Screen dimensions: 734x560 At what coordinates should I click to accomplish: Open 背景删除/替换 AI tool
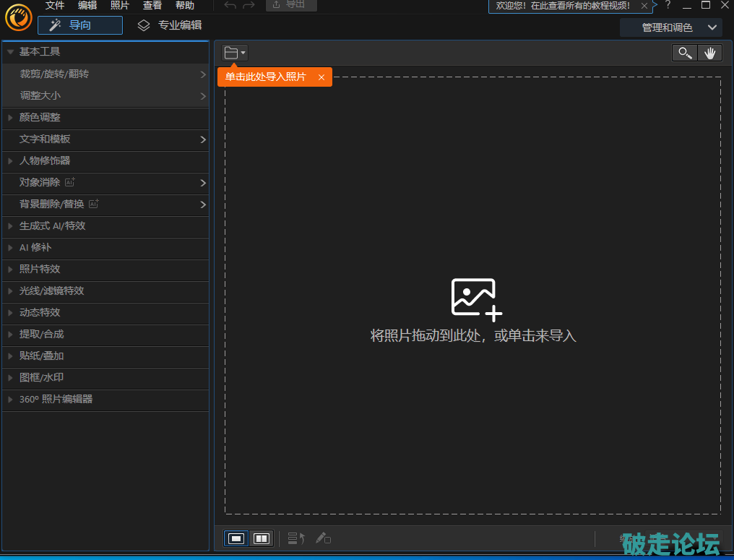point(105,204)
